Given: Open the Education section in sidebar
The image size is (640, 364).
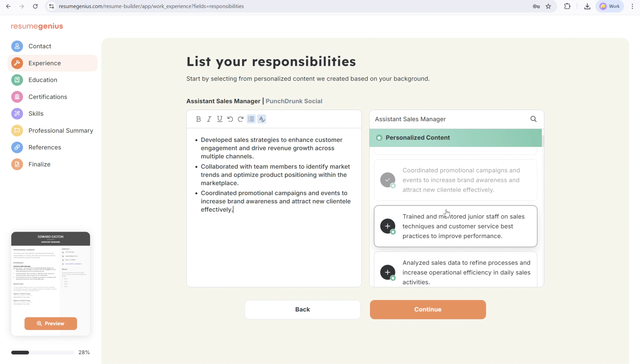Looking at the screenshot, I should click(43, 80).
